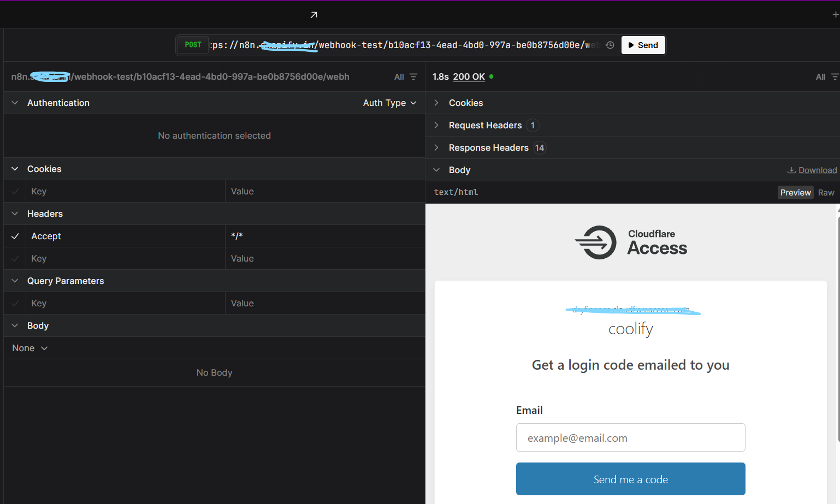The image size is (840, 504).
Task: Open request history clock icon
Action: 610,45
